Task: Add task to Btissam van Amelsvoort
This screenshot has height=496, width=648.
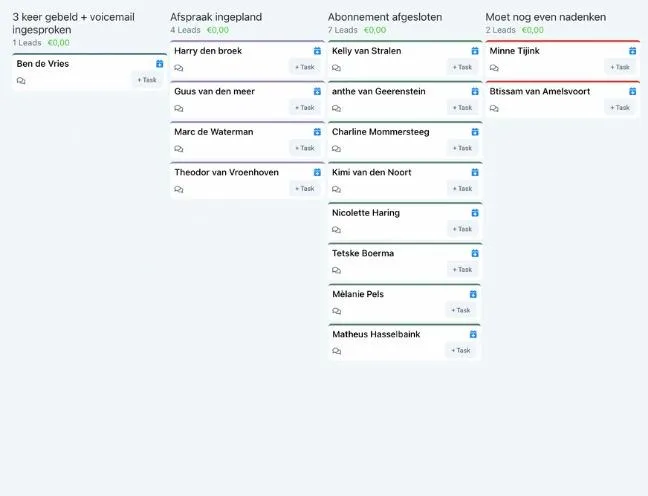Action: point(620,107)
